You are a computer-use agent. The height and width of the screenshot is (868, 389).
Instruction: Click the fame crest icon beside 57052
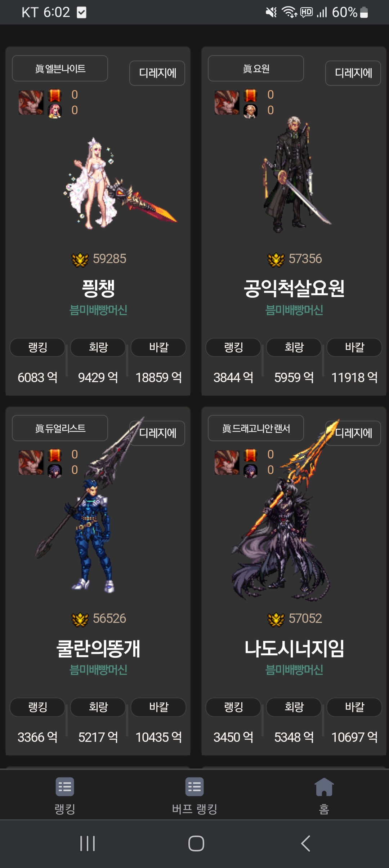pyautogui.click(x=276, y=619)
